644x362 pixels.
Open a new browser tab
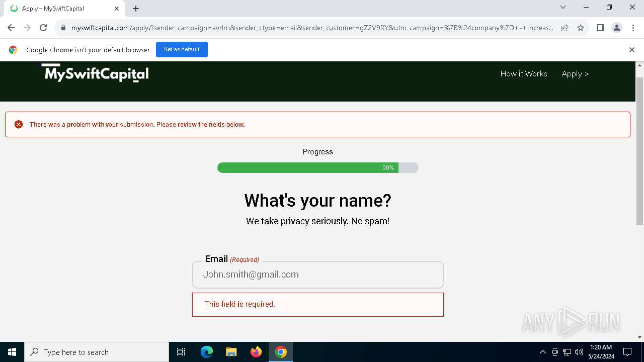136,9
